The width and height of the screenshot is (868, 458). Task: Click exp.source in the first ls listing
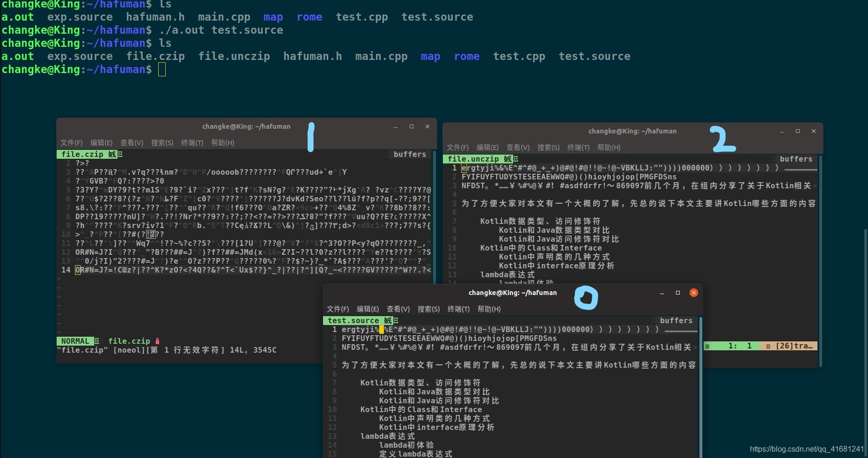click(80, 17)
